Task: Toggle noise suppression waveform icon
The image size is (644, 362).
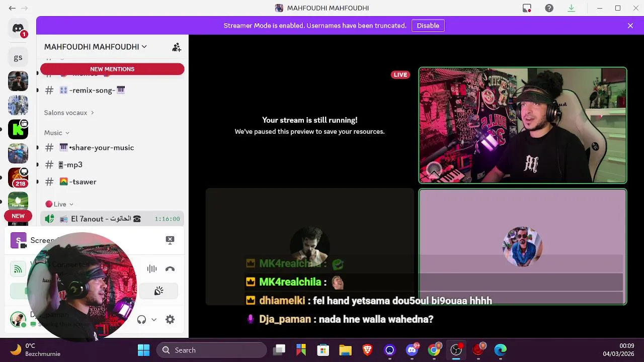Action: (151, 269)
